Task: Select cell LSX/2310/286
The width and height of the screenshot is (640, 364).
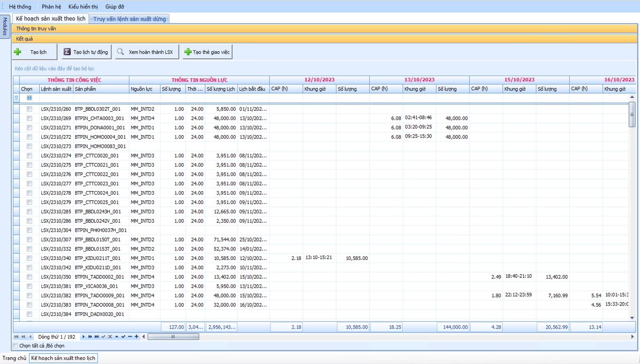Action: (56, 221)
